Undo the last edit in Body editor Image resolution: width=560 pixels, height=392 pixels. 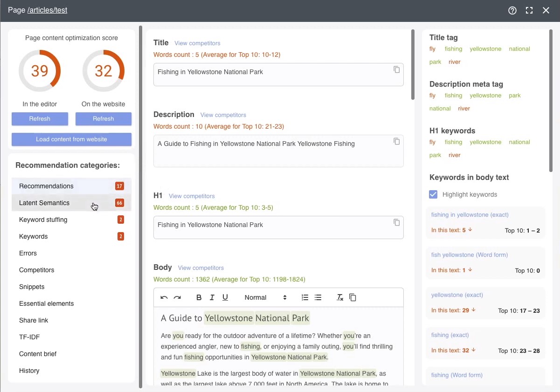pyautogui.click(x=164, y=297)
